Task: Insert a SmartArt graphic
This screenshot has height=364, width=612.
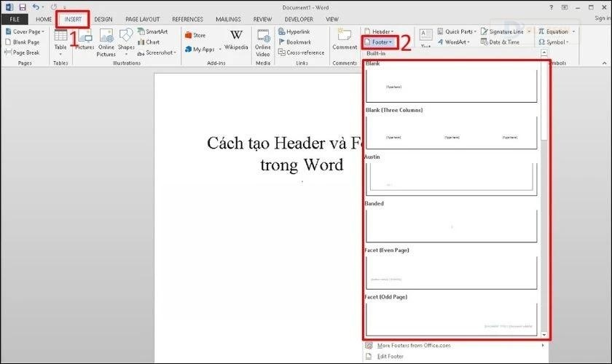Action: 152,31
